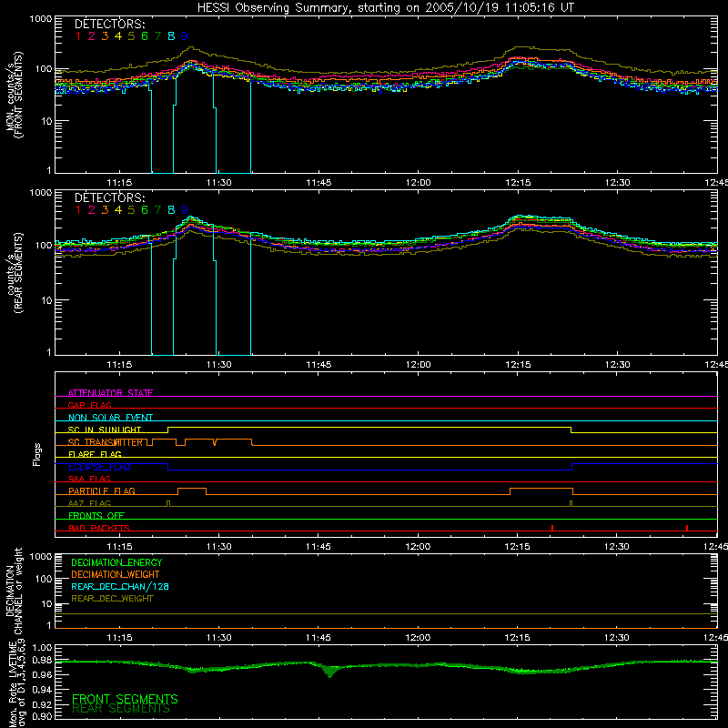Click the BAD_PACKETS flag label
Image resolution: width=728 pixels, height=728 pixels.
tap(99, 528)
